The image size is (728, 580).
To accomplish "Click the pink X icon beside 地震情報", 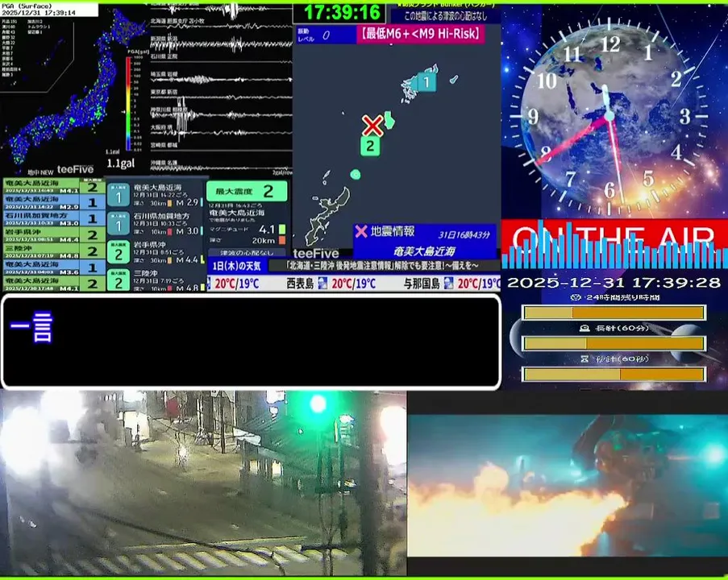I will click(360, 230).
